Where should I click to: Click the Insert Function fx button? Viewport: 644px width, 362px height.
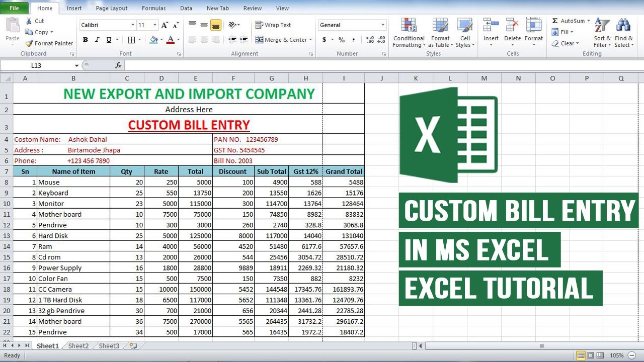point(118,65)
